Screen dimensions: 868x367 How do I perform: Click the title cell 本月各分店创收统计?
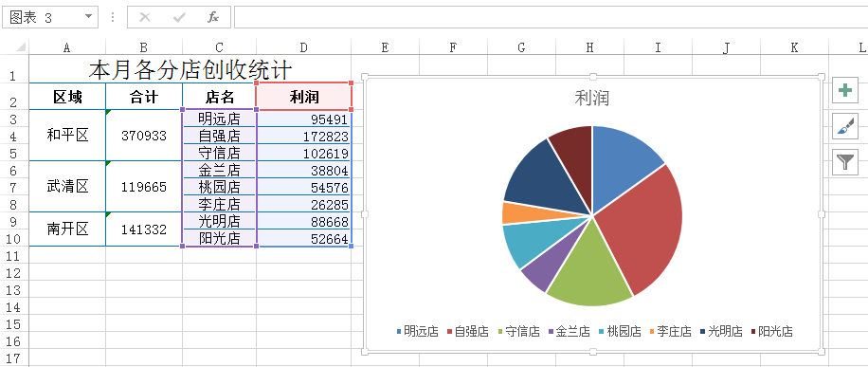pyautogui.click(x=190, y=70)
